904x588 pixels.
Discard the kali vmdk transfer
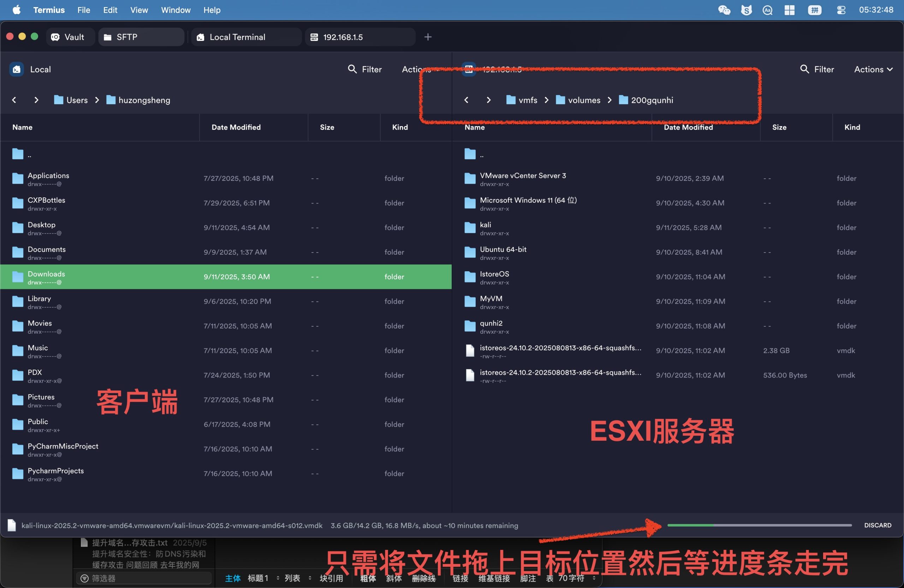pos(878,525)
